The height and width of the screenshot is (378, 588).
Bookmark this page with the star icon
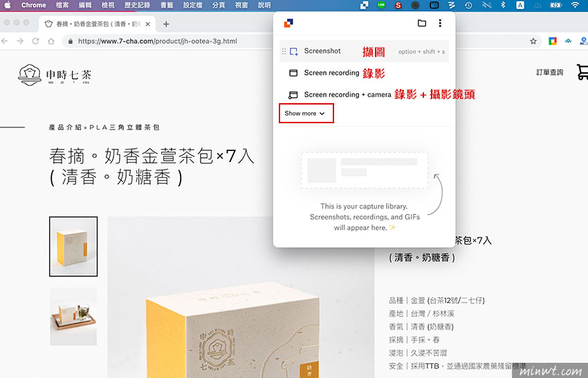(533, 41)
